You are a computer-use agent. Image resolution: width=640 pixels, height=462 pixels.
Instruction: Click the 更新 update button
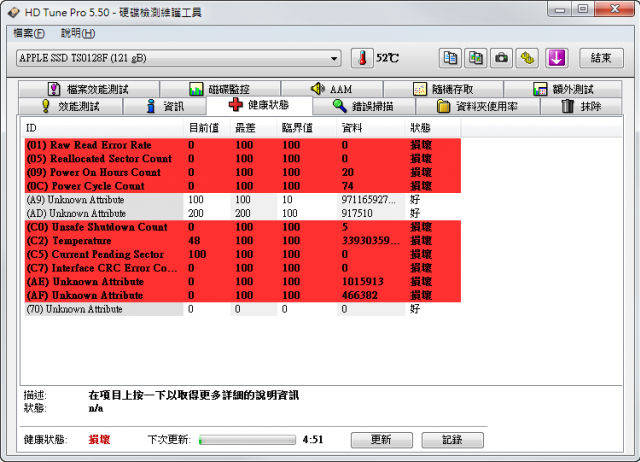click(x=382, y=440)
